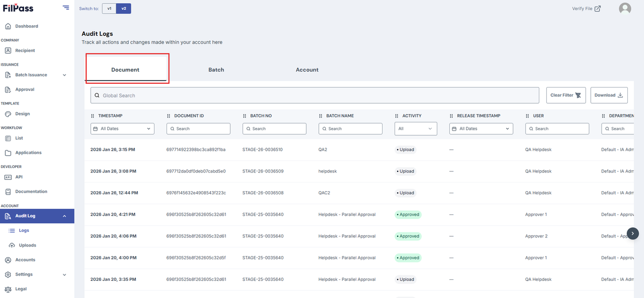Switch to the Account tab

point(307,70)
